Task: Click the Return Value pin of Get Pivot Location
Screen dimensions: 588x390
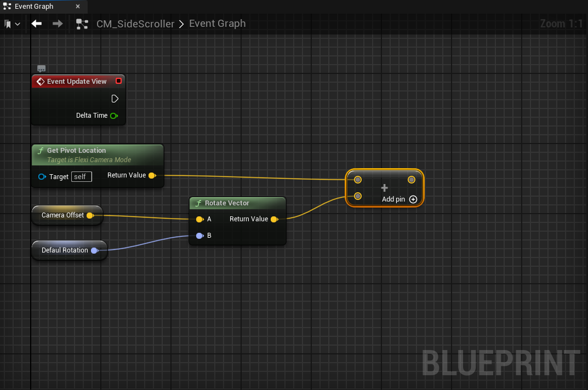Action: click(152, 175)
